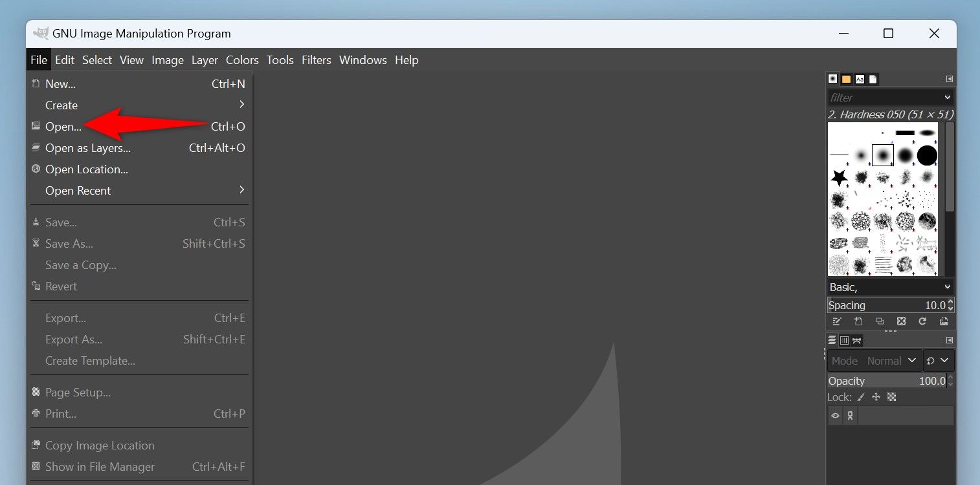The height and width of the screenshot is (485, 980).
Task: Open the brush as an image
Action: pos(944,321)
